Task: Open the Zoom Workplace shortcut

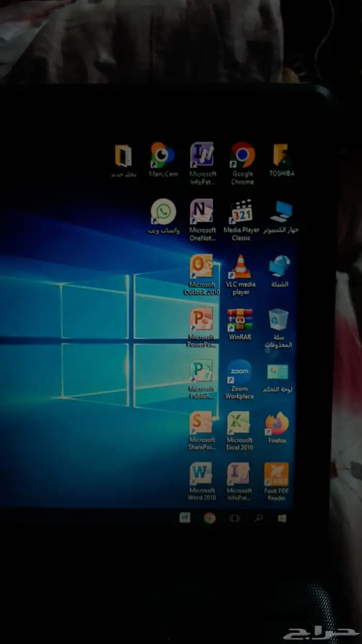Action: [239, 372]
